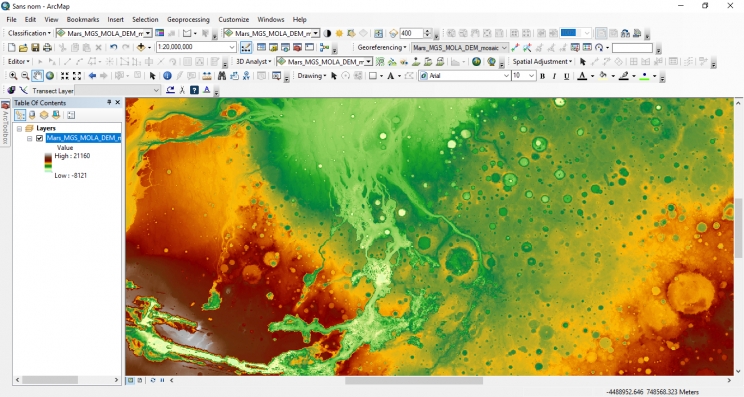Open the Arial font dropdown
This screenshot has height=397, width=744.
coord(506,76)
